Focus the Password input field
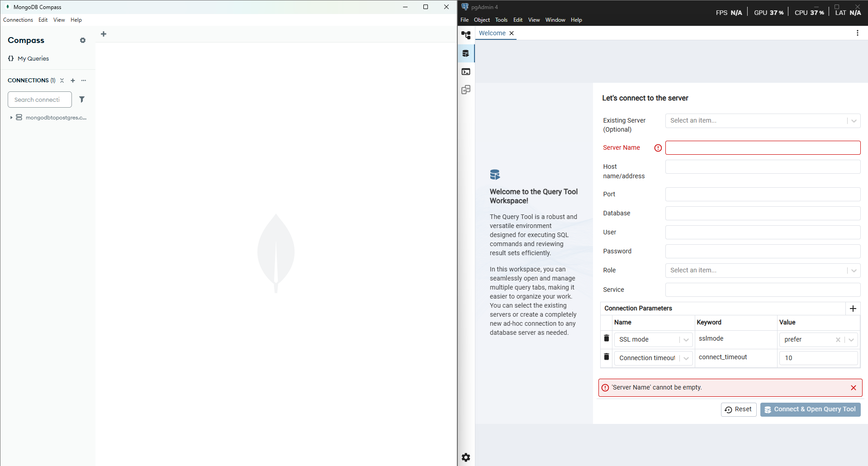868x466 pixels. click(x=763, y=252)
